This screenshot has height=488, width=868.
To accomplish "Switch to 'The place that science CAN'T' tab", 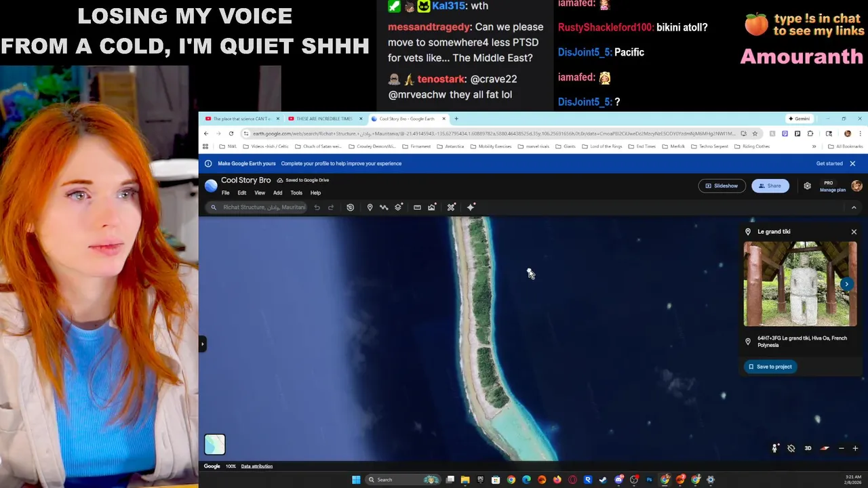I will coord(241,119).
